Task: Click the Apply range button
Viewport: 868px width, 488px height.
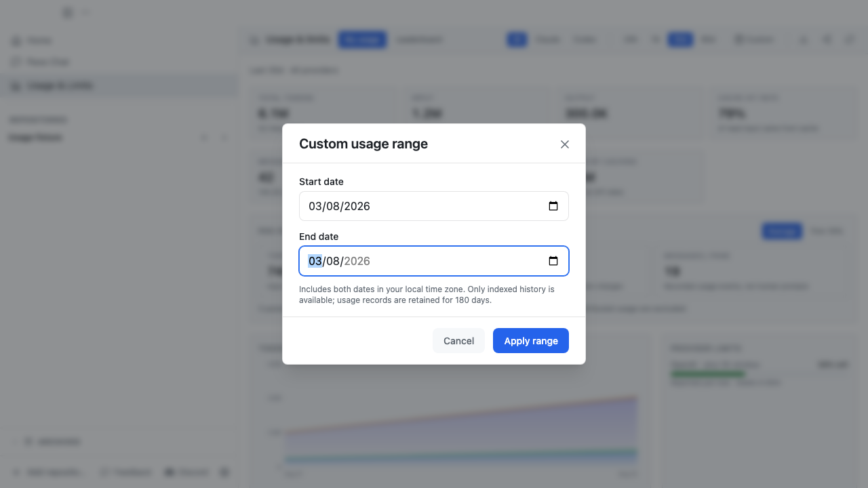Action: [531, 341]
